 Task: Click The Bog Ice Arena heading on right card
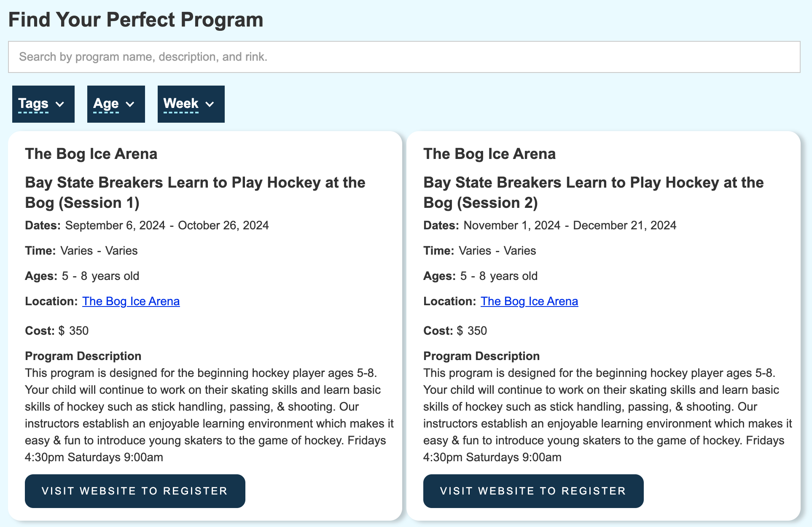[x=489, y=154]
